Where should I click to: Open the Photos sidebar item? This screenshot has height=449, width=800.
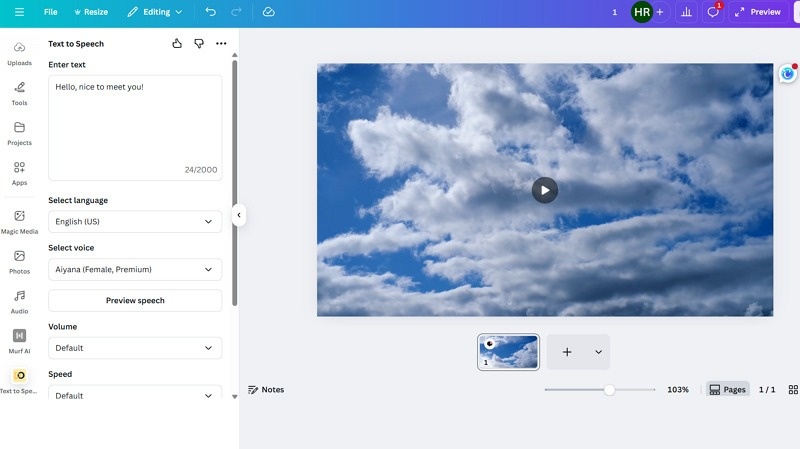[19, 262]
